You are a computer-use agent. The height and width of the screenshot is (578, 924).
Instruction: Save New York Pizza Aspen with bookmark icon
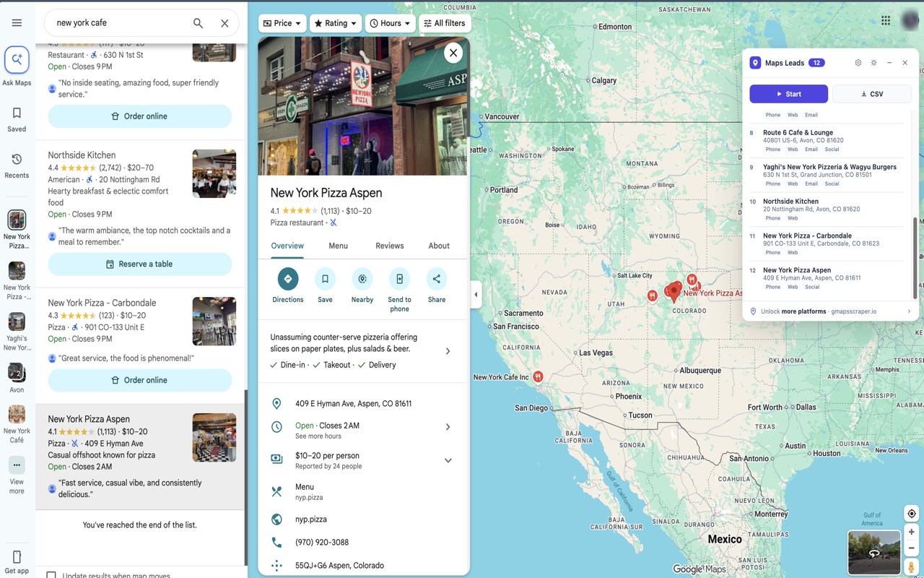[325, 279]
